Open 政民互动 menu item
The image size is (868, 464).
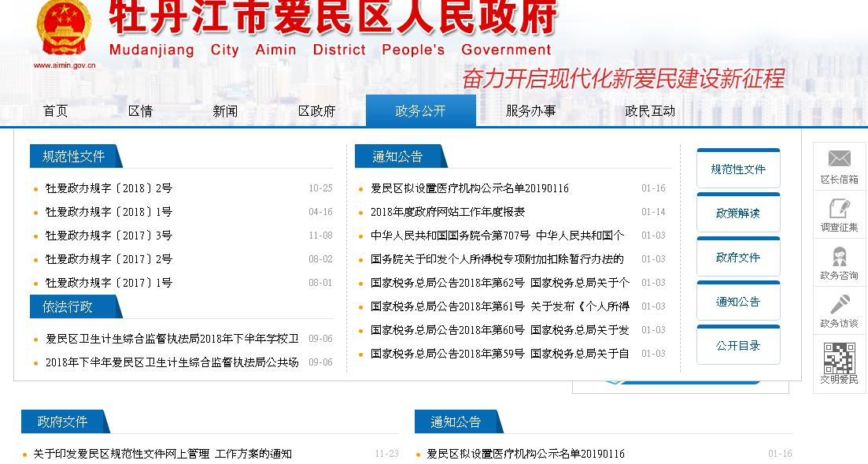(x=650, y=111)
